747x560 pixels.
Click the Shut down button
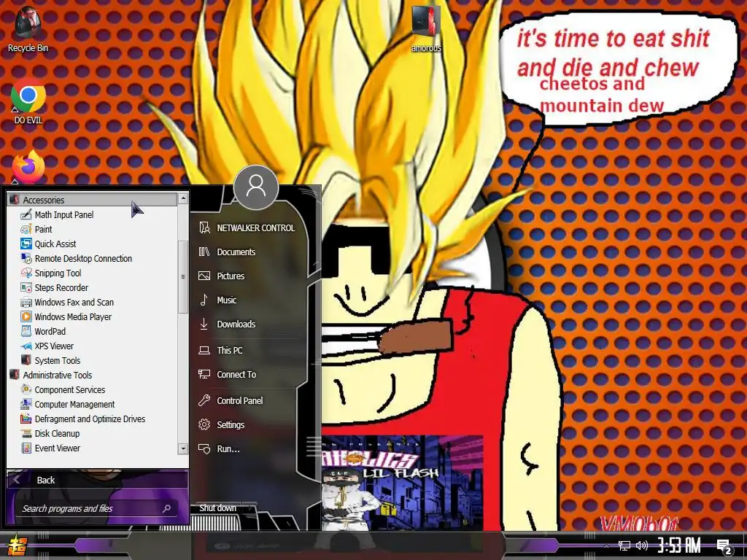coord(217,508)
